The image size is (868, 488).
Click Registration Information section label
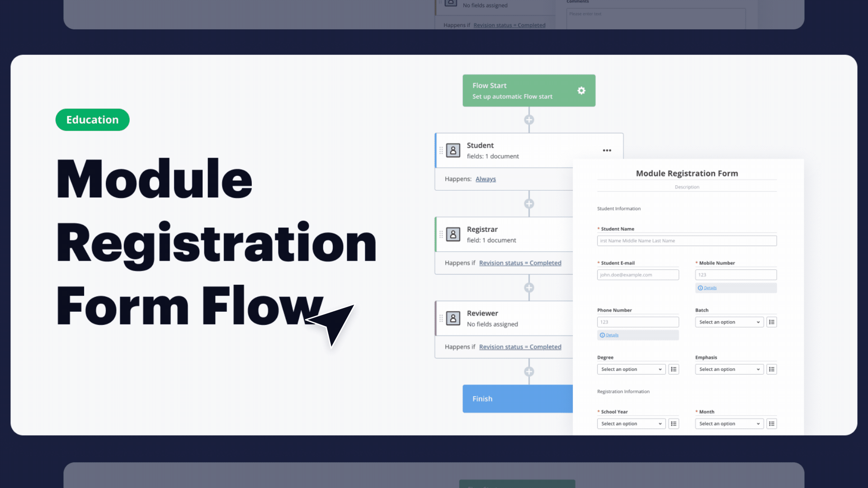point(623,392)
